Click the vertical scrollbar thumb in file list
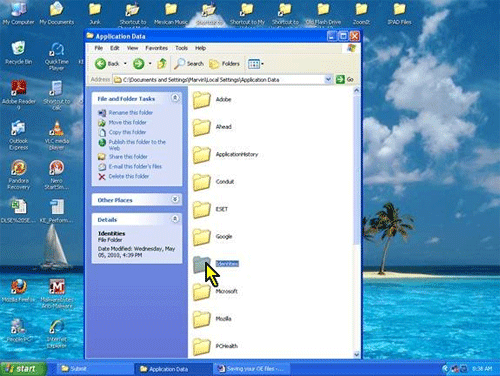The image size is (500, 376). pos(356,169)
